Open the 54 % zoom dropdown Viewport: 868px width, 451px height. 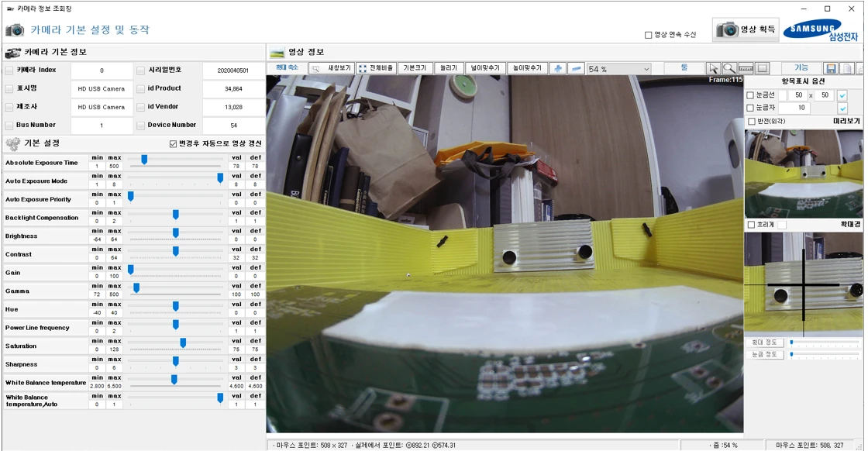(618, 69)
